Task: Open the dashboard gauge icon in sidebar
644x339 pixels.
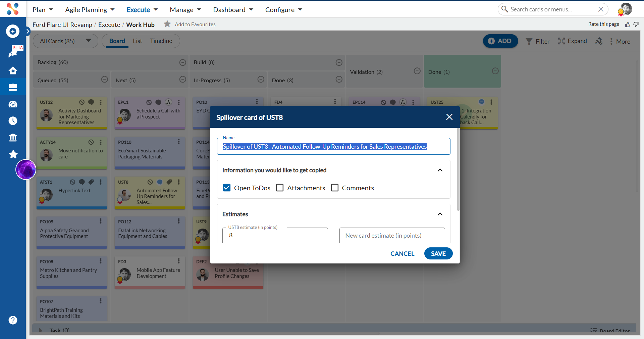Action: click(x=13, y=104)
